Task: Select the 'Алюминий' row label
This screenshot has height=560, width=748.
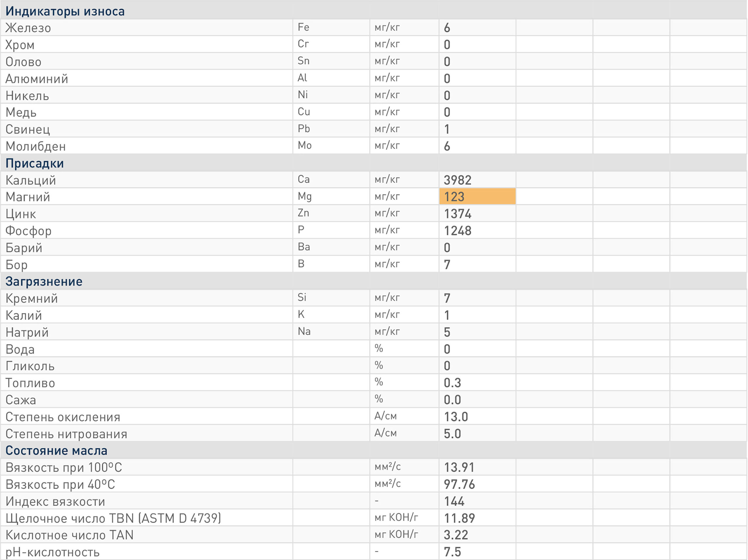Action: [37, 79]
